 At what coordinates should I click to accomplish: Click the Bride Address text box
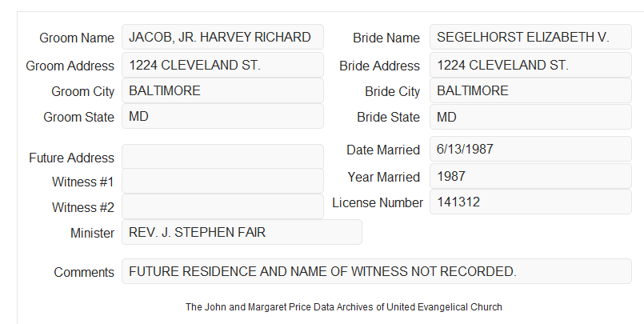(530, 65)
